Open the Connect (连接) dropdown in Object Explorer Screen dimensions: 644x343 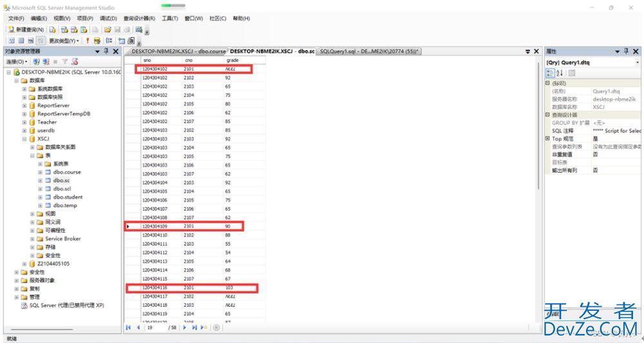[17, 62]
